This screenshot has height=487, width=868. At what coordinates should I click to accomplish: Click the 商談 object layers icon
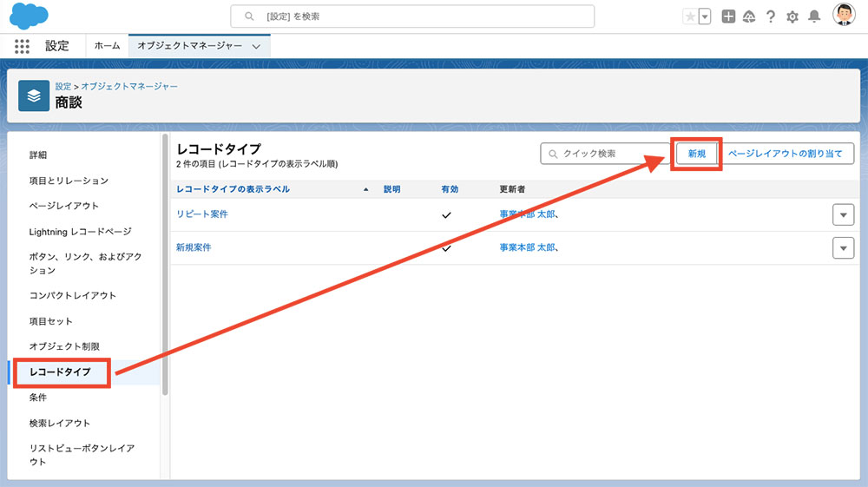click(34, 95)
